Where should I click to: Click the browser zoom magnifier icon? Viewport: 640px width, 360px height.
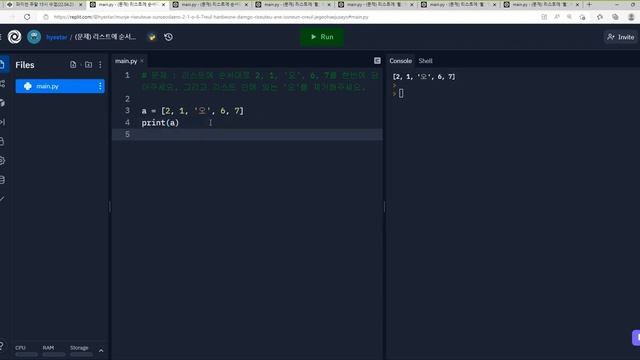tap(569, 17)
